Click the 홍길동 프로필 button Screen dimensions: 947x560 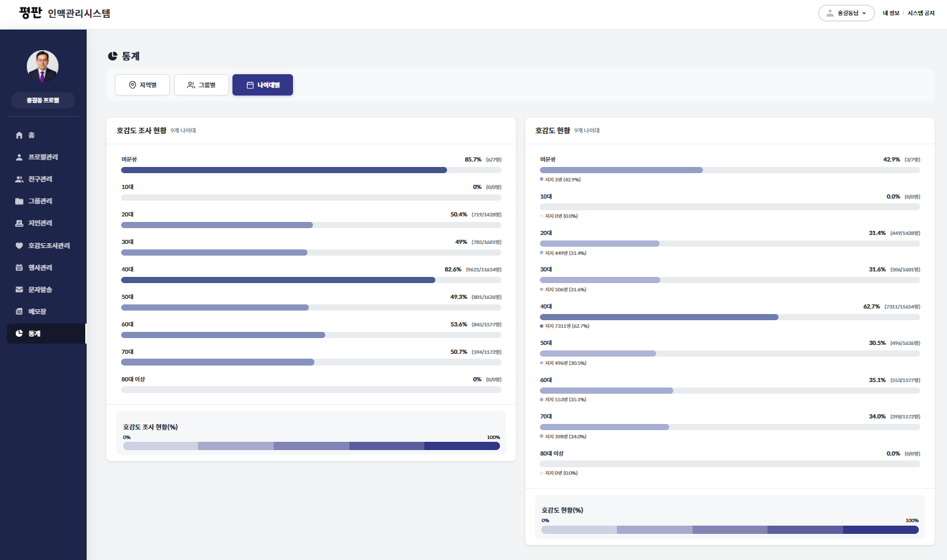(x=43, y=100)
